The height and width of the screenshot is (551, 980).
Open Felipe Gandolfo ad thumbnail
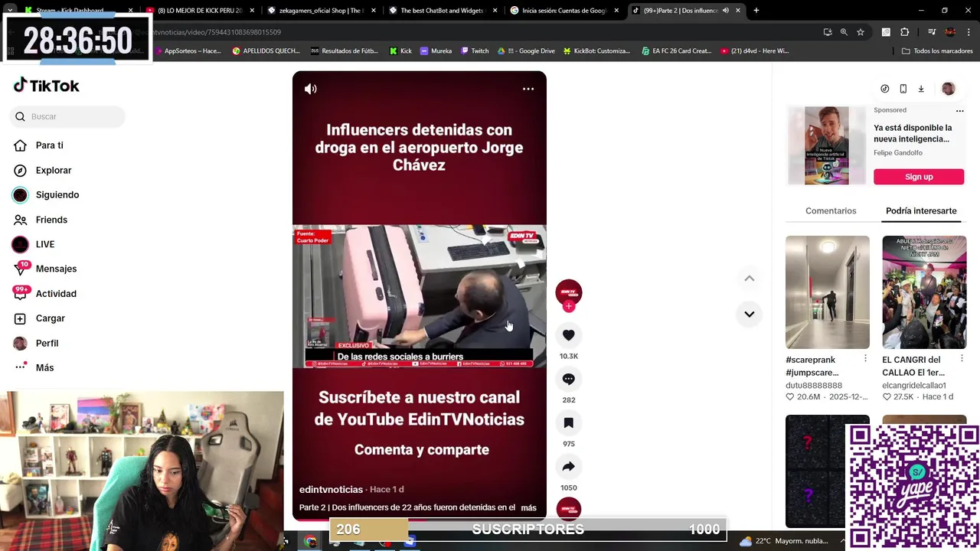point(827,145)
